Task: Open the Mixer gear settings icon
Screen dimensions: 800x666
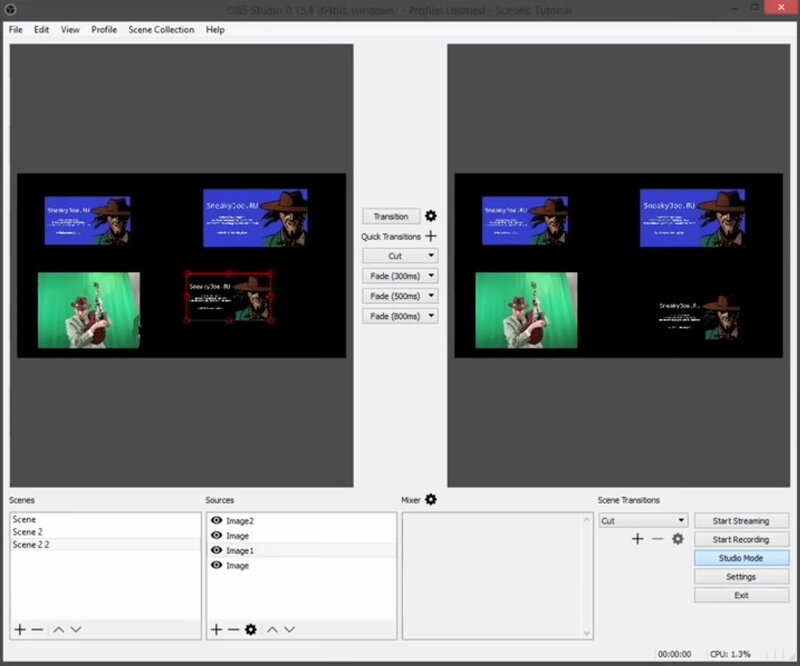Action: [431, 500]
